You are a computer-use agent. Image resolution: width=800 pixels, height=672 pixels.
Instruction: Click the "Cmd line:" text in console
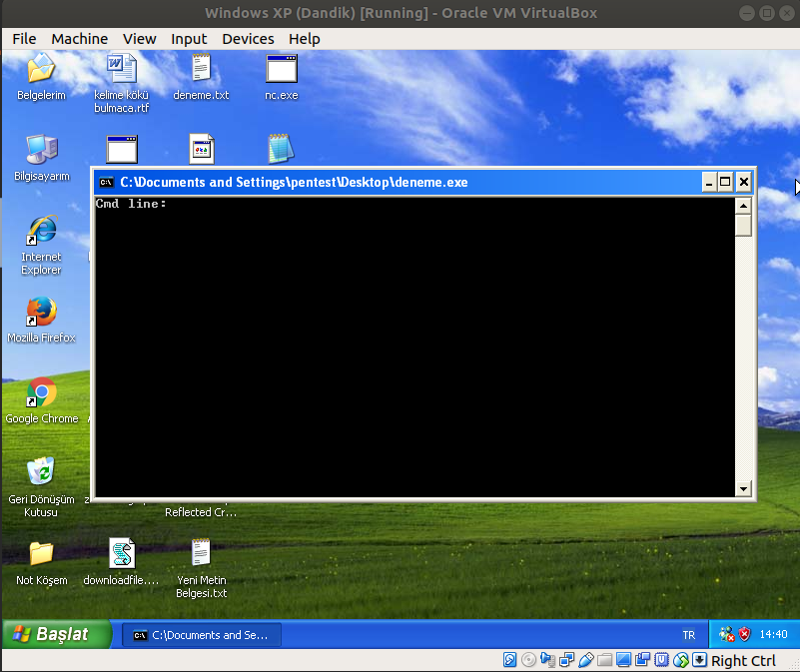(x=131, y=204)
